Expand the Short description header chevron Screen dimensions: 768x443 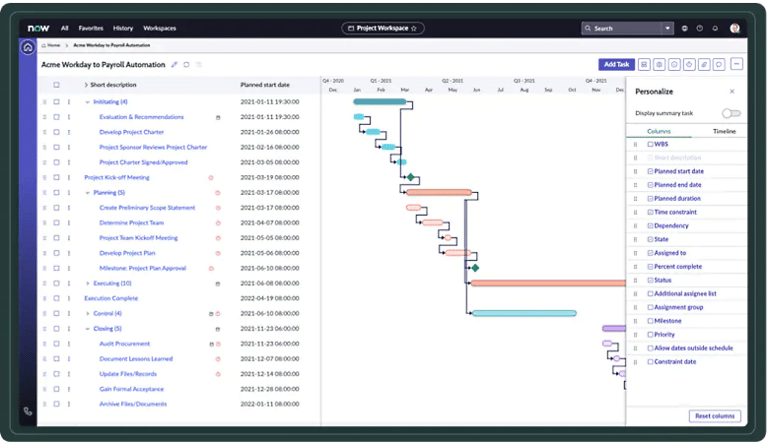pyautogui.click(x=86, y=85)
